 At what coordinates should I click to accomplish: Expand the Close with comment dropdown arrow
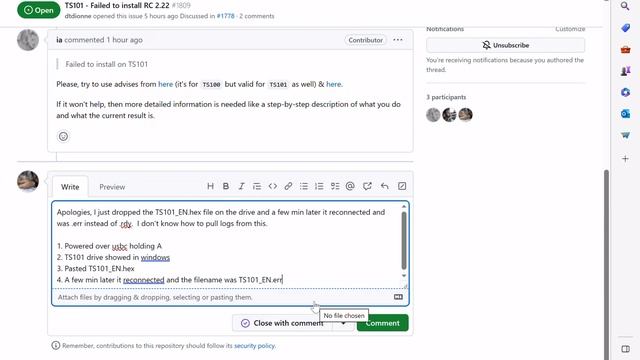coord(343,323)
